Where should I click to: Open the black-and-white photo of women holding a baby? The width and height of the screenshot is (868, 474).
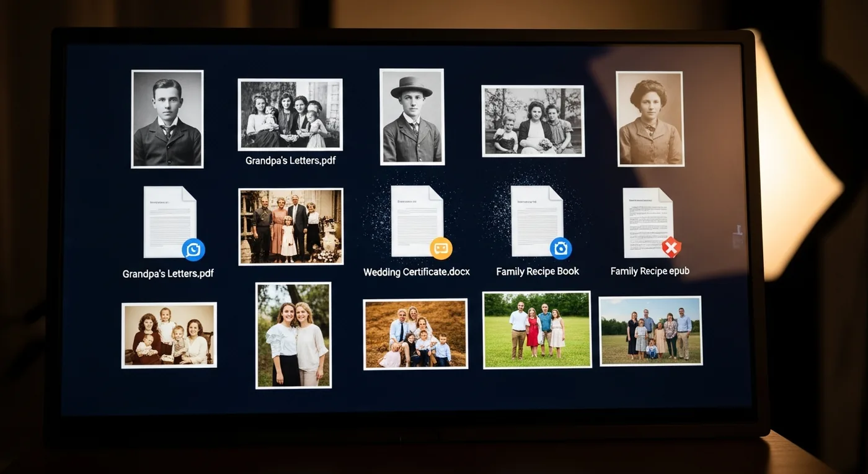tap(290, 115)
